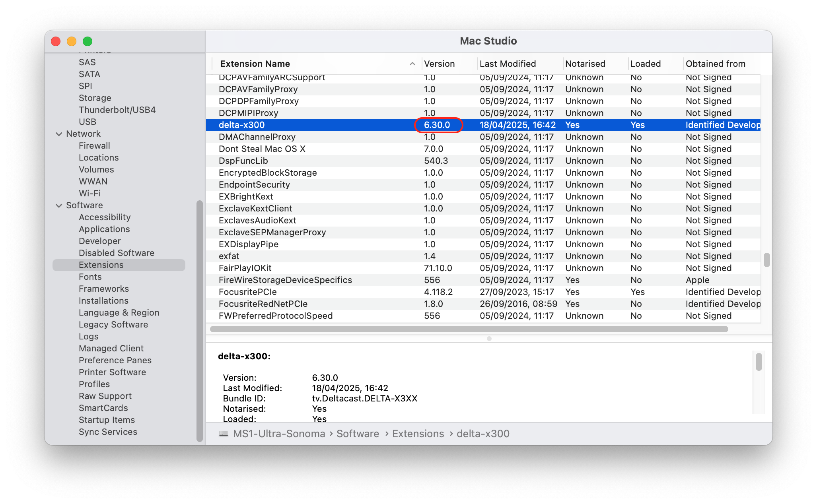Viewport: 817px width, 504px height.
Task: Click the split pane divider handle dot
Action: coord(489,339)
